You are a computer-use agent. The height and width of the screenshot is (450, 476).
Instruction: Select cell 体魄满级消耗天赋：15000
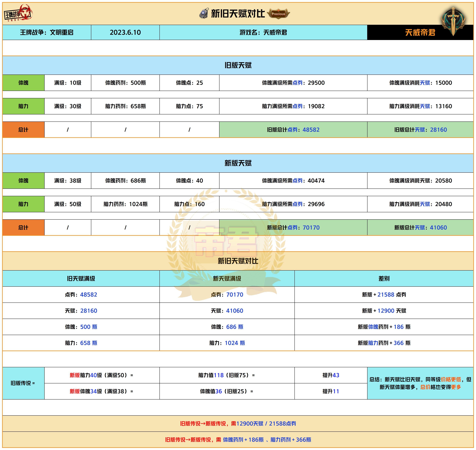tap(420, 83)
